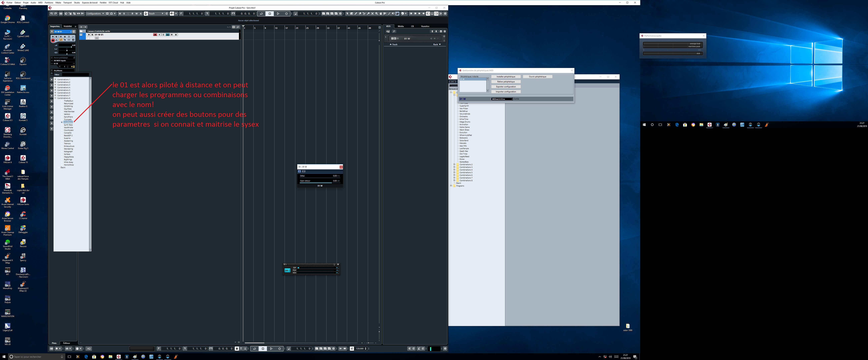Switch to the Média tab
The height and width of the screenshot is (360, 868).
[401, 26]
